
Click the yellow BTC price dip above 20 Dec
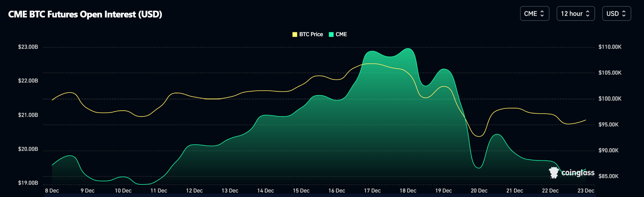click(479, 136)
